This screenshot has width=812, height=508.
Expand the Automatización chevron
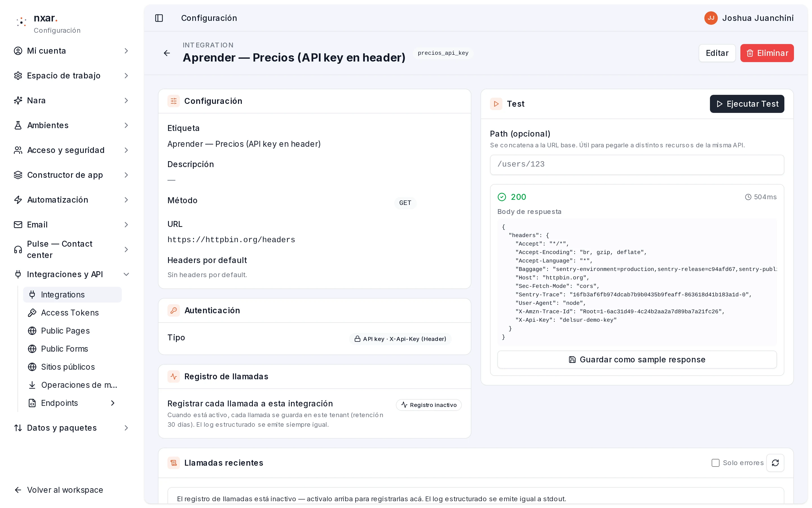(127, 200)
